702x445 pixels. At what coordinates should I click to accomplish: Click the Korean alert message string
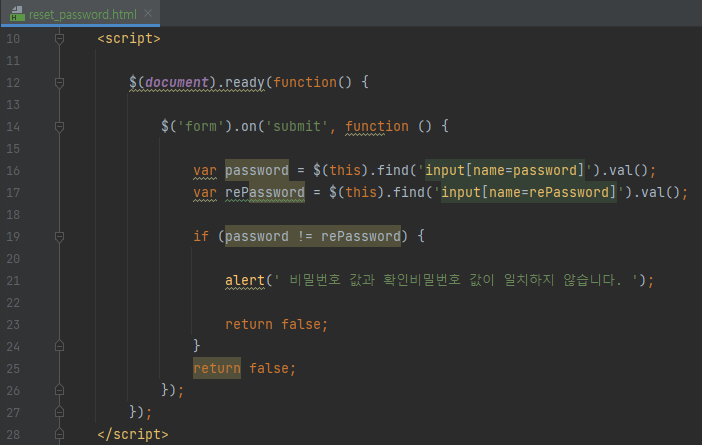click(456, 280)
